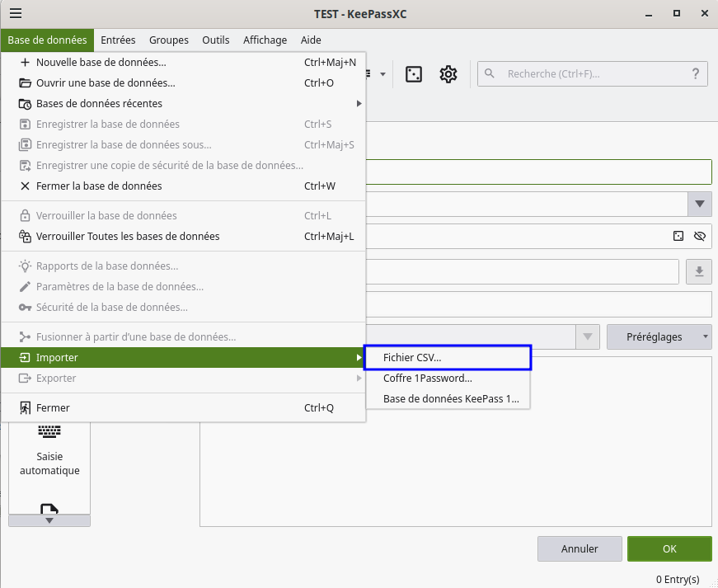Open the Outils menu

pos(216,40)
